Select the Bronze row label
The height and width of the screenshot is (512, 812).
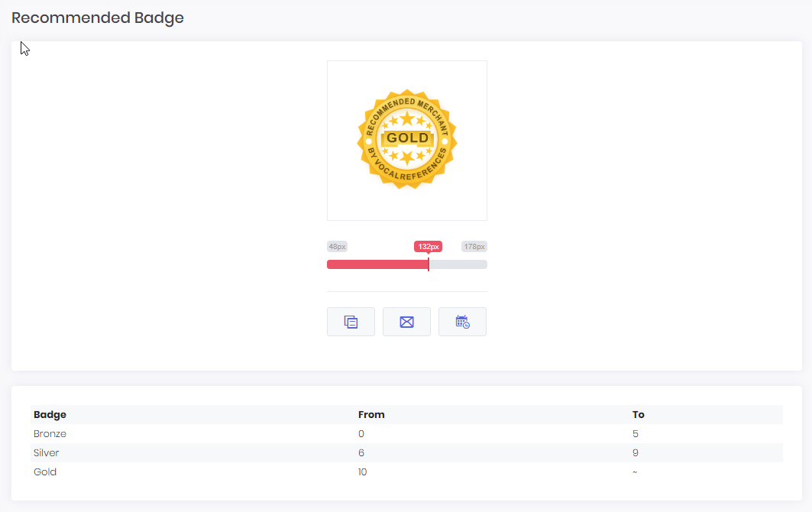pyautogui.click(x=50, y=434)
